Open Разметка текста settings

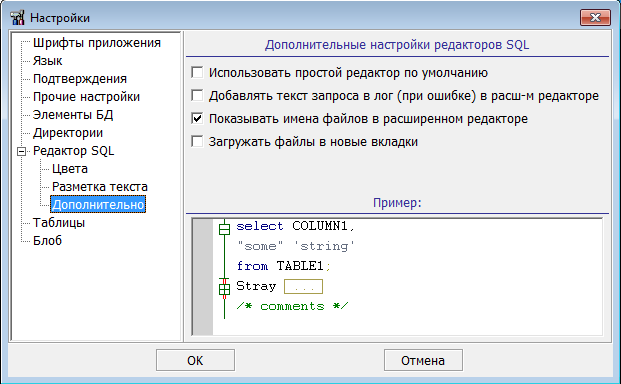click(100, 187)
